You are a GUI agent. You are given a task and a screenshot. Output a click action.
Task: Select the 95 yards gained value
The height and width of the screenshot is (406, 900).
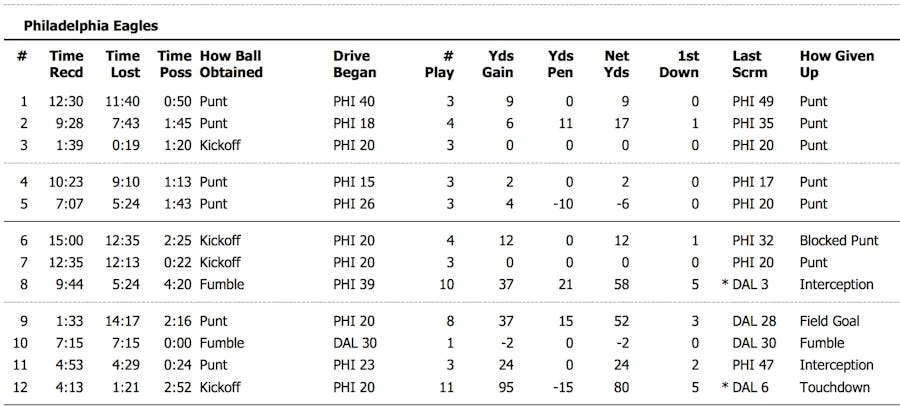[x=504, y=387]
